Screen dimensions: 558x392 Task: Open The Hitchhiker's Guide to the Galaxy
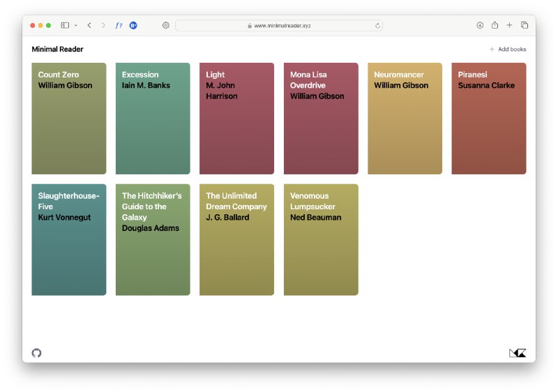click(x=153, y=239)
